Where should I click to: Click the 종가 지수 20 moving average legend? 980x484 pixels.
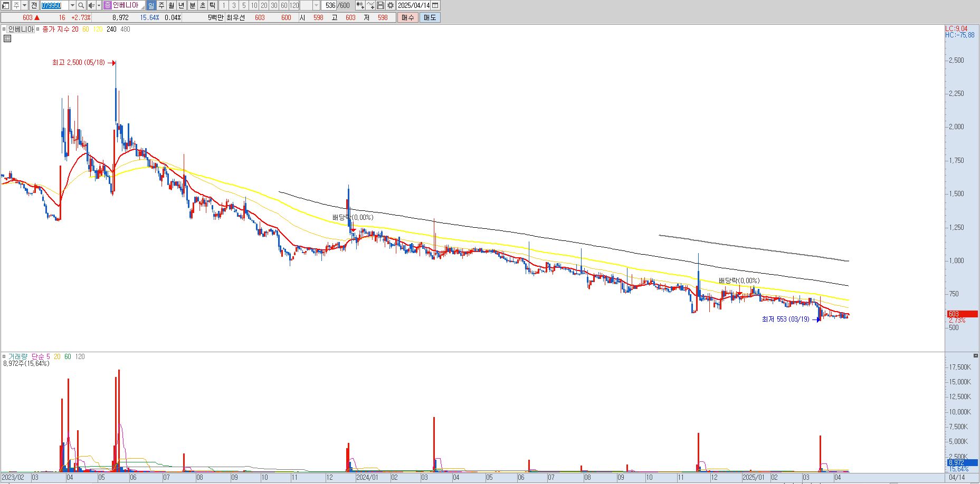[x=60, y=30]
